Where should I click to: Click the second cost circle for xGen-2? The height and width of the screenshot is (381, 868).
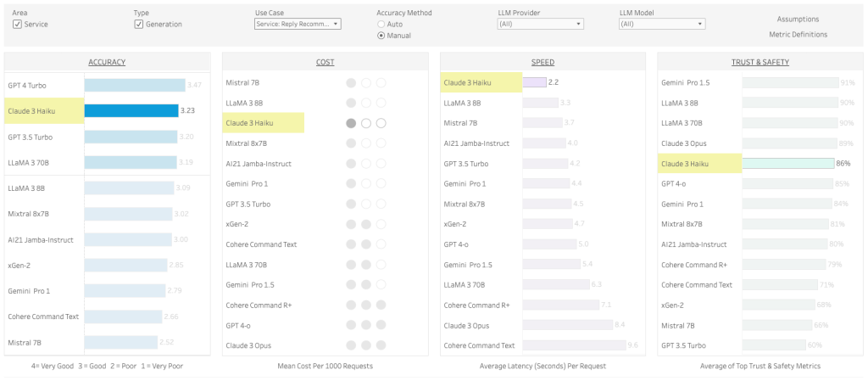click(366, 224)
